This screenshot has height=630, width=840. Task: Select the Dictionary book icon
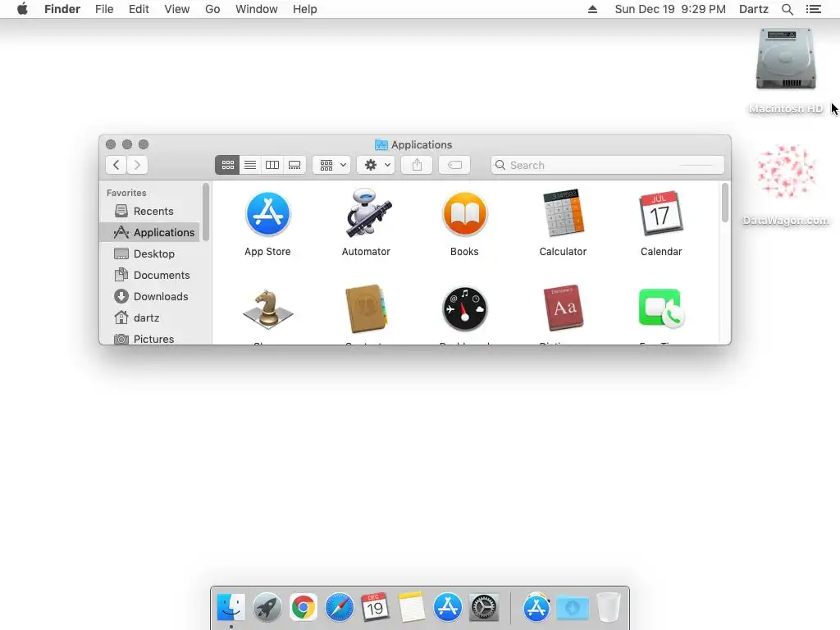(563, 308)
